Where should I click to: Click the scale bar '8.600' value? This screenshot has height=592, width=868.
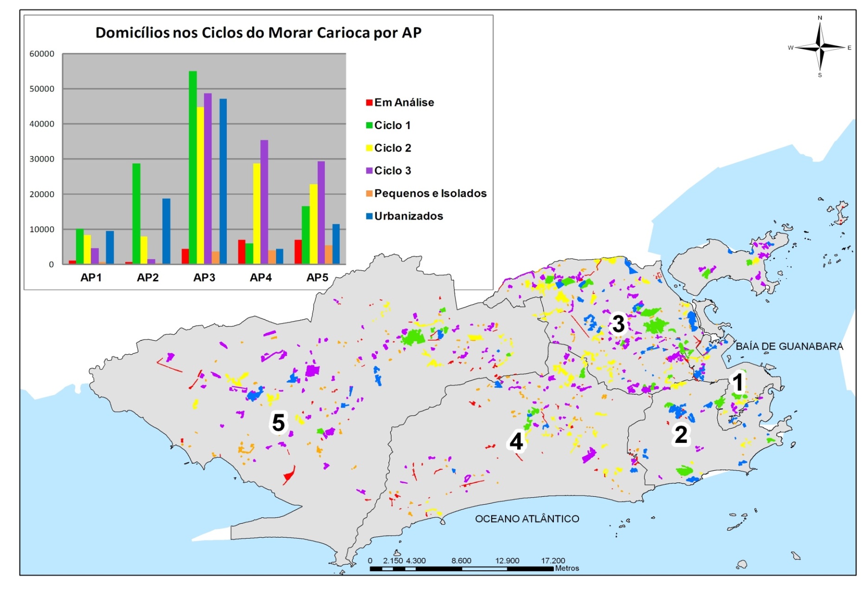461,561
